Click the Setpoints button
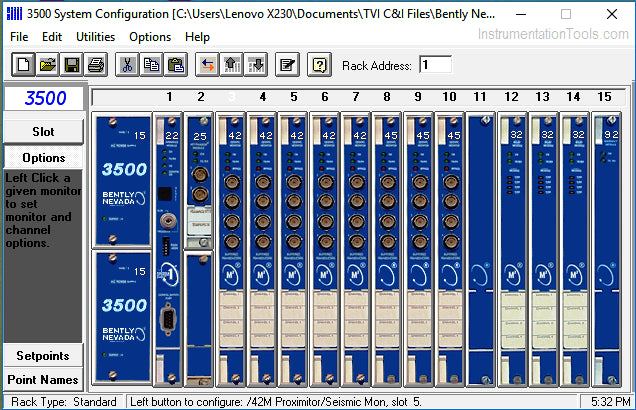Screen dimensions: 636x410 43,355
